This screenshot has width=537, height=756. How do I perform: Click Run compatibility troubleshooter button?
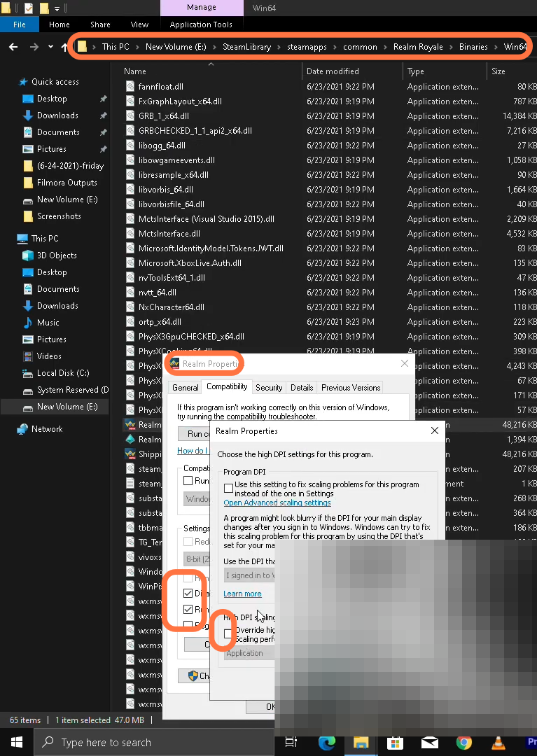click(194, 434)
